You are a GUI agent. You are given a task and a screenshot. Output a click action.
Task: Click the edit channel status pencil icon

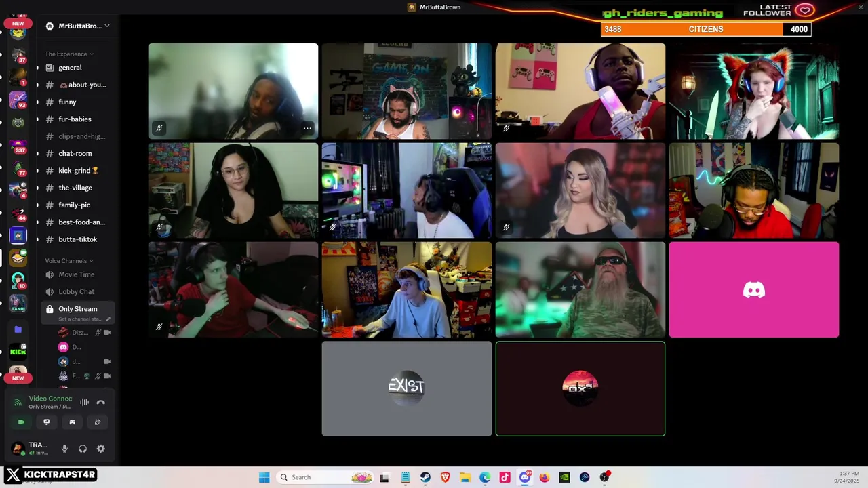(x=108, y=319)
